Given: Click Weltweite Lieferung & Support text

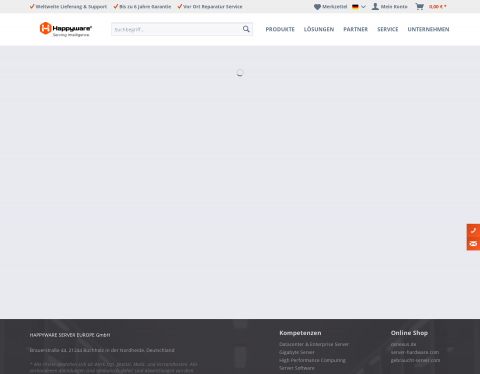Looking at the screenshot, I should [x=71, y=7].
